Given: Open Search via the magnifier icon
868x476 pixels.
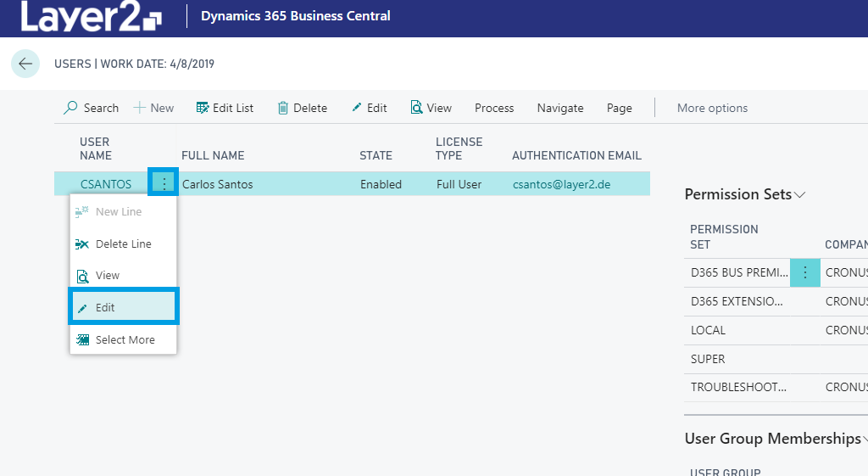Looking at the screenshot, I should [71, 108].
